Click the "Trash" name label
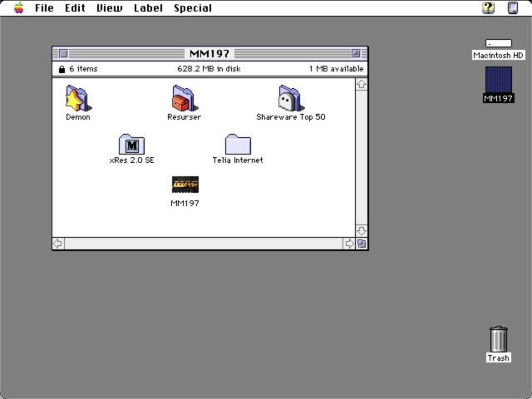Viewport: 532px width, 399px height. click(x=499, y=358)
